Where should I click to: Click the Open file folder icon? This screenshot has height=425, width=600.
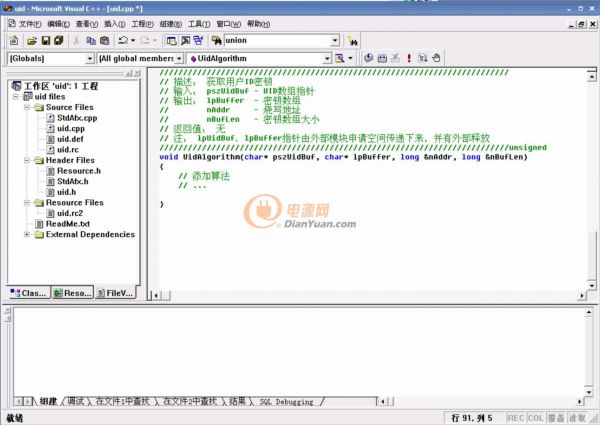tap(32, 41)
